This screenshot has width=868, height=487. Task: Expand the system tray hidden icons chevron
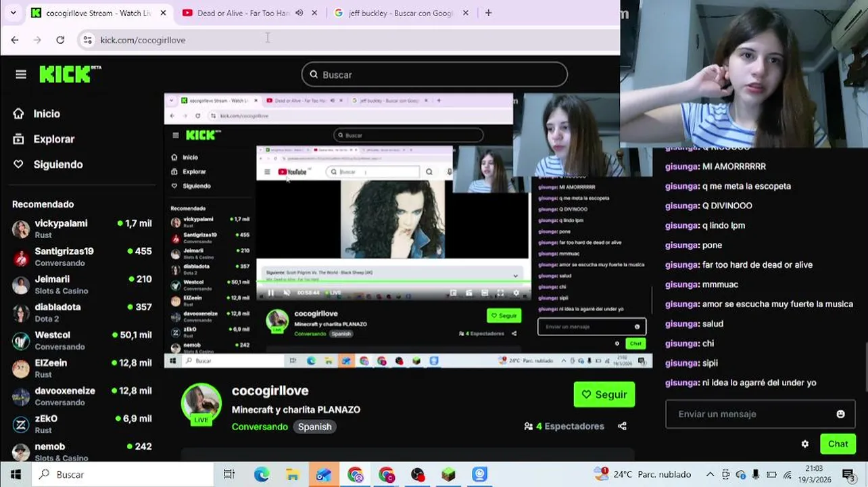tap(710, 475)
